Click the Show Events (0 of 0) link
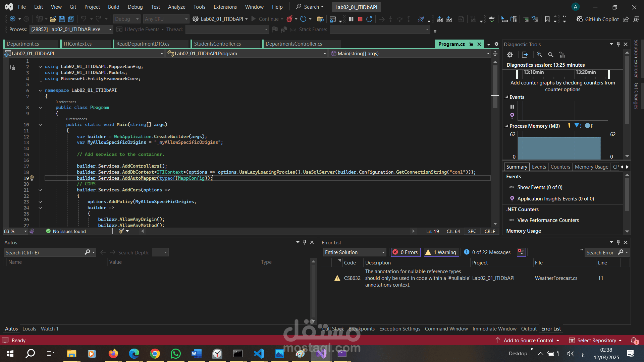 [539, 187]
